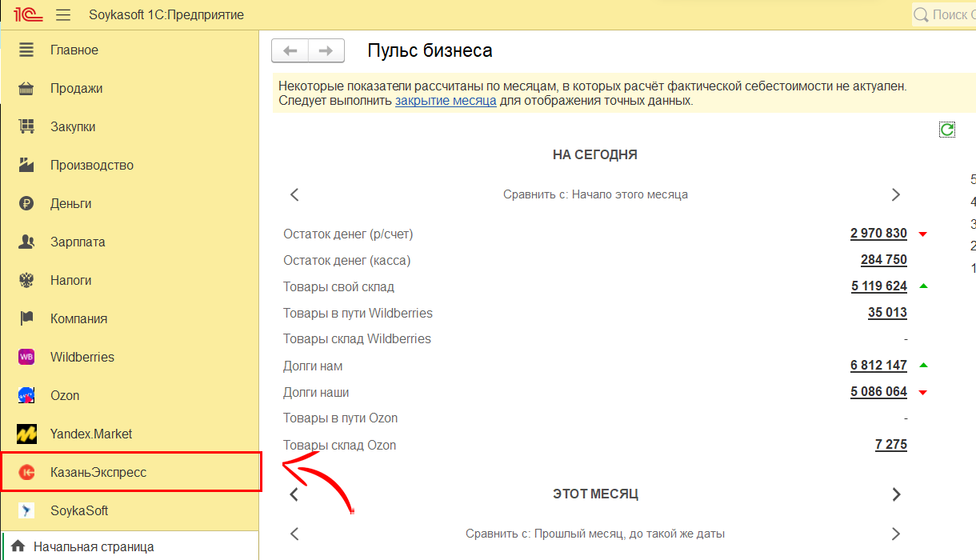Click the Остаток денег (р/счет) label
The height and width of the screenshot is (560, 976).
point(348,234)
